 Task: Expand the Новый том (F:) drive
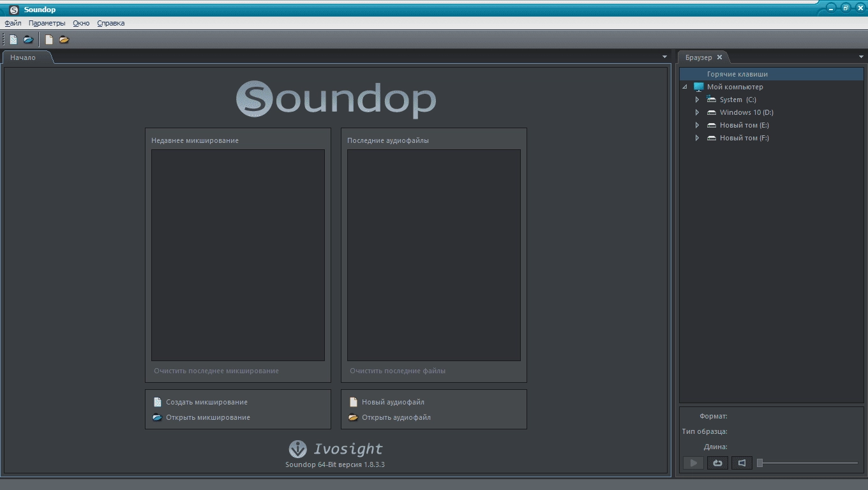pos(698,138)
